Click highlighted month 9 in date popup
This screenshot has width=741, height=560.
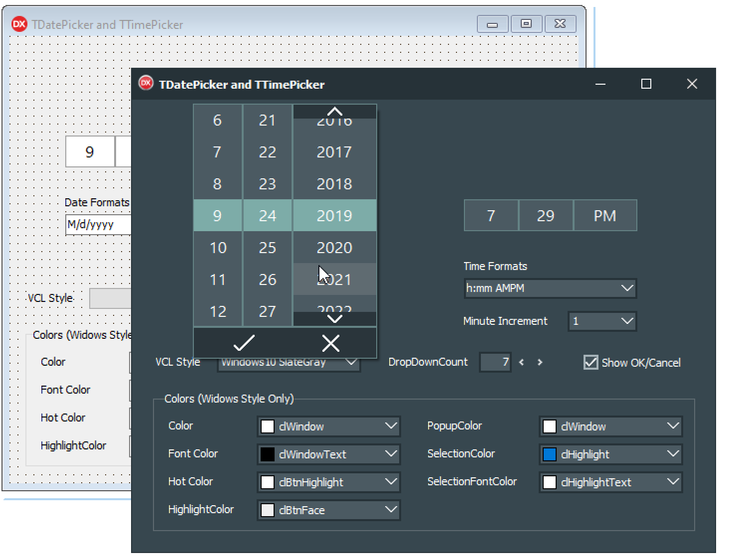pos(218,216)
